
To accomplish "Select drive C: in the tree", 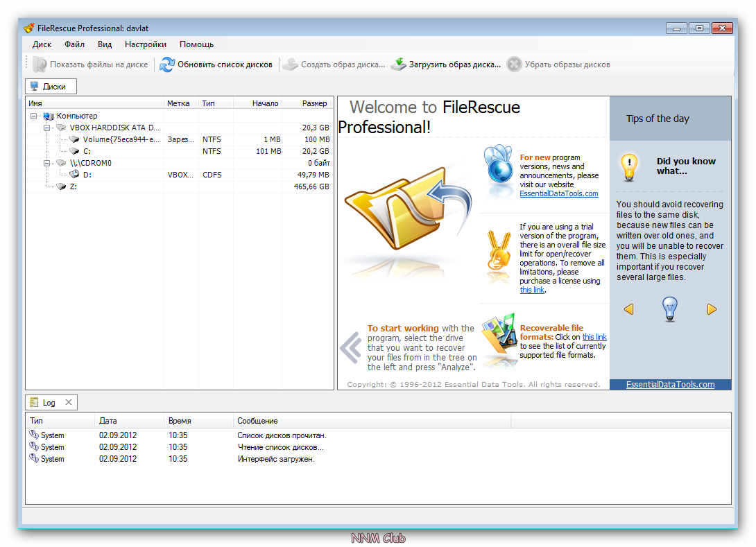I will coord(87,151).
